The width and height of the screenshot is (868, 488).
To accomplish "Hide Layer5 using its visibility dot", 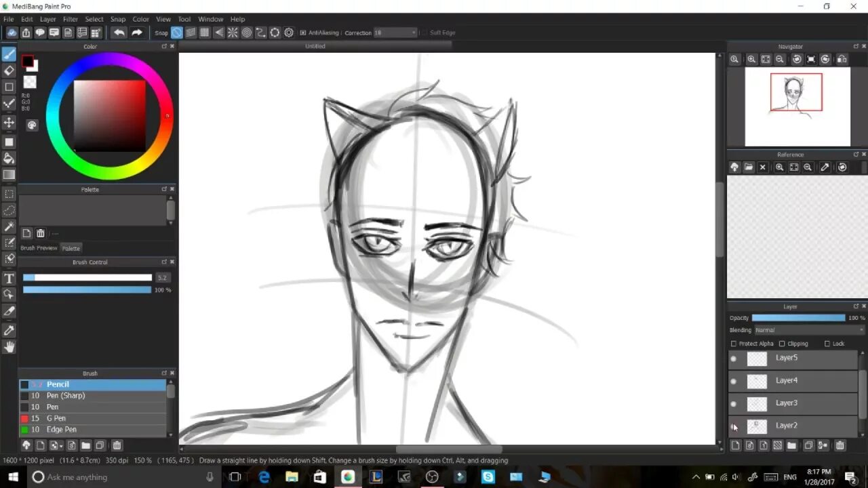I will 734,359.
